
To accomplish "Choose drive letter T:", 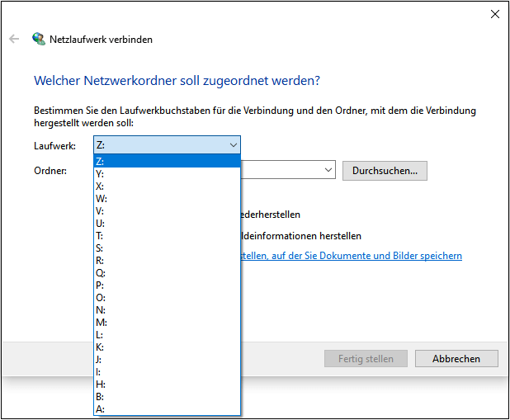I will [168, 235].
